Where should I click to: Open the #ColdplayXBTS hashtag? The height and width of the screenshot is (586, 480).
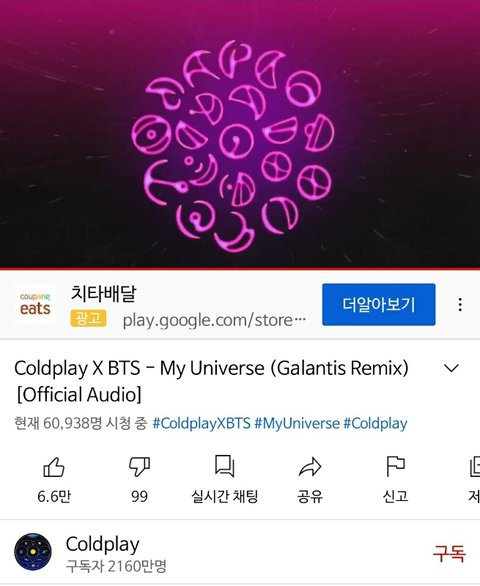[x=201, y=423]
